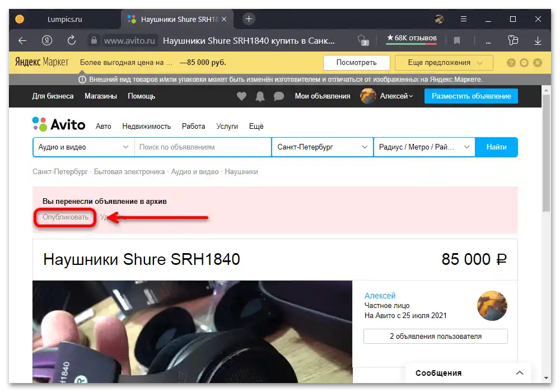This screenshot has width=560, height=392.
Task: Open Яндекс Маркет bar help question icon
Action: pyautogui.click(x=511, y=63)
